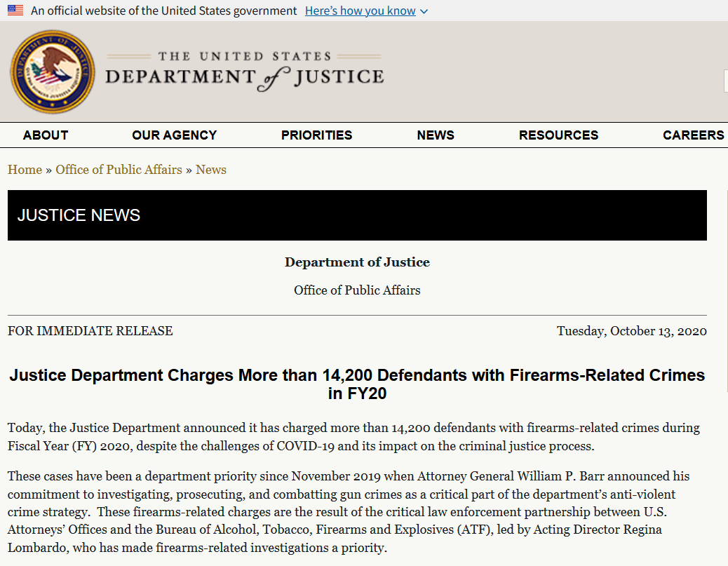Click the "An official website" banner text

(x=163, y=11)
